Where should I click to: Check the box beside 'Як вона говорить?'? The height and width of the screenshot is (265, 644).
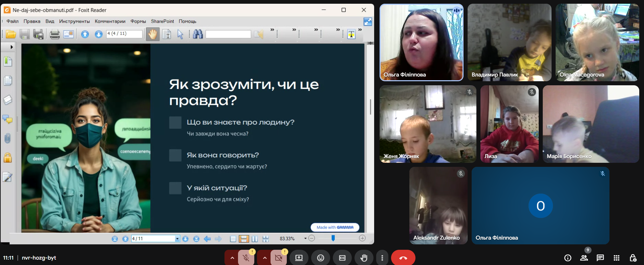tap(175, 155)
